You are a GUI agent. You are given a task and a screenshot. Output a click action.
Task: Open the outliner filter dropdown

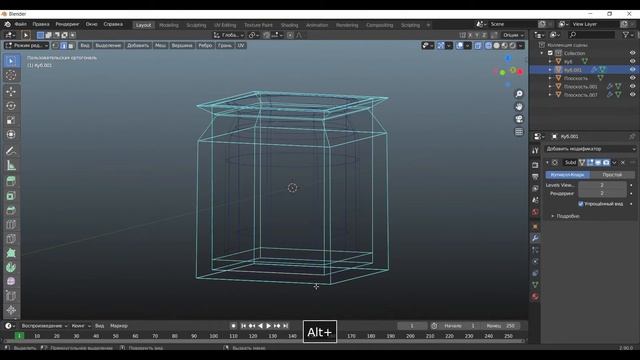point(627,35)
